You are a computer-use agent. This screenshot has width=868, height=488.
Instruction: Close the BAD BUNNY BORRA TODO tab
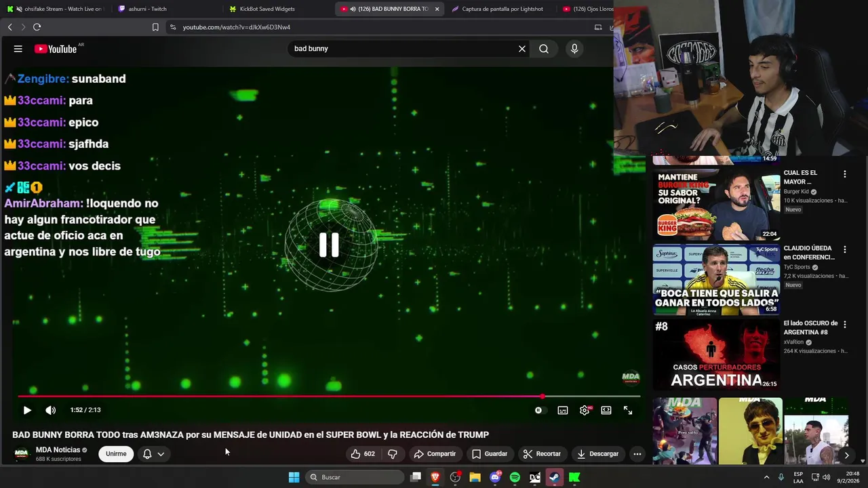coord(437,9)
